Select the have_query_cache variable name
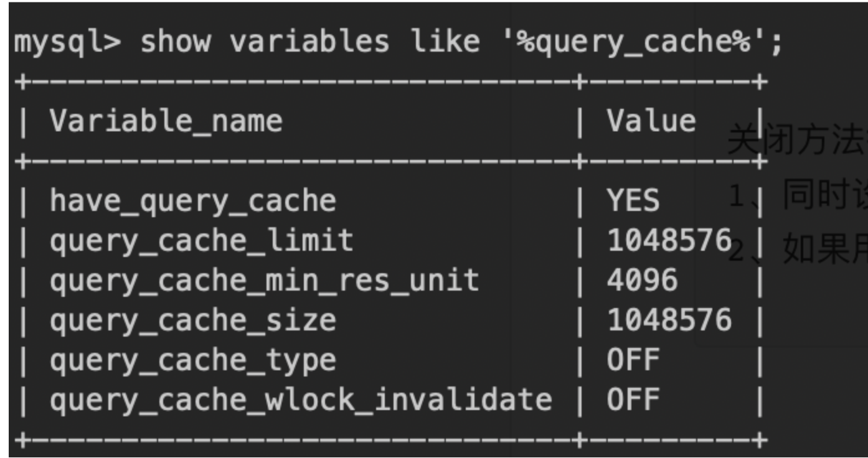Viewport: 868px width, 458px height. coord(193,201)
